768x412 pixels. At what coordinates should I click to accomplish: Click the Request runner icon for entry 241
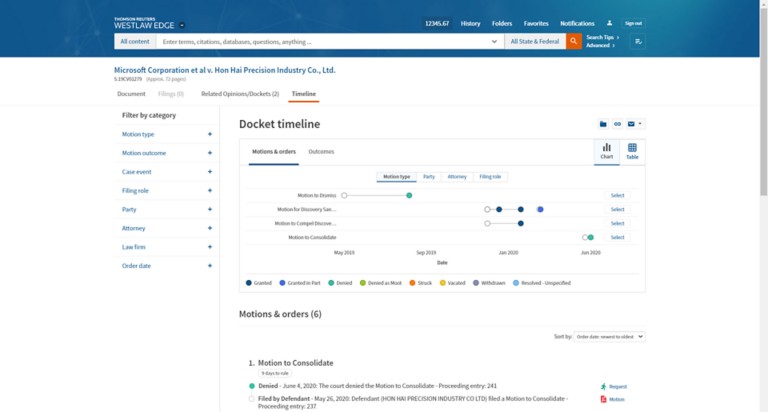pos(603,387)
